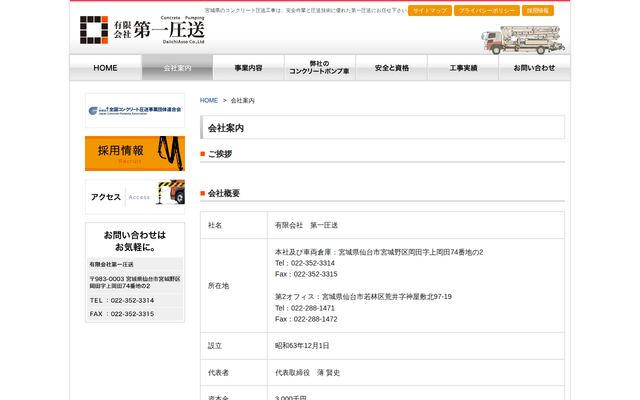Go to HOME in the navigation bar
640x400 pixels.
pyautogui.click(x=105, y=68)
